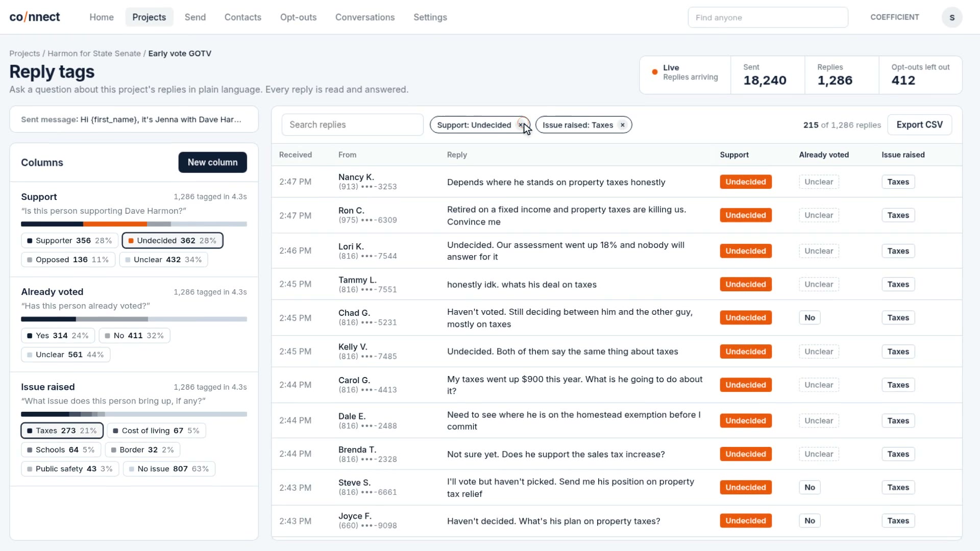980x551 pixels.
Task: Remove the Support: Undecided filter chip
Action: coord(521,125)
